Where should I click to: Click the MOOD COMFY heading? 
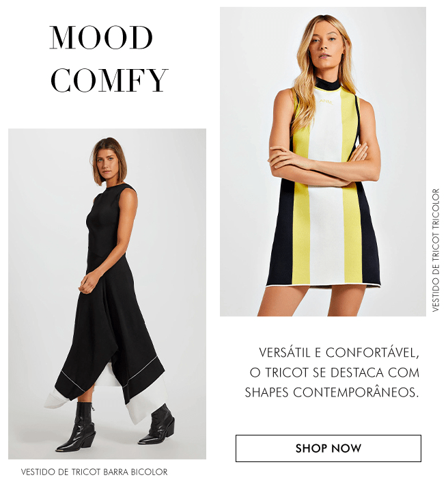click(x=109, y=59)
